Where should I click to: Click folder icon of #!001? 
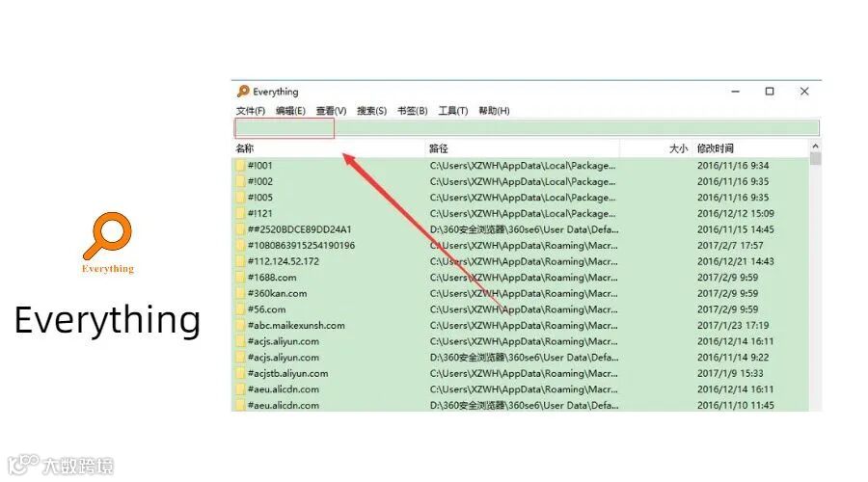coord(240,166)
